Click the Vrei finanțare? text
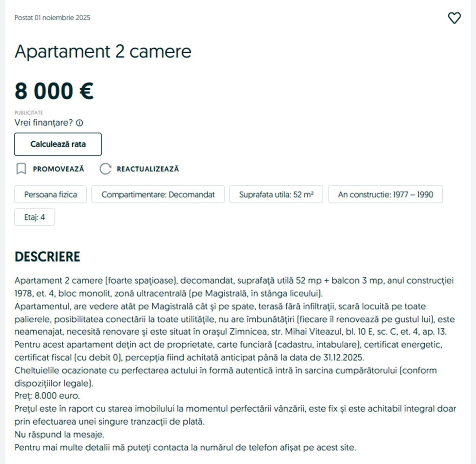Viewport: 476px width, 464px height. pos(44,123)
